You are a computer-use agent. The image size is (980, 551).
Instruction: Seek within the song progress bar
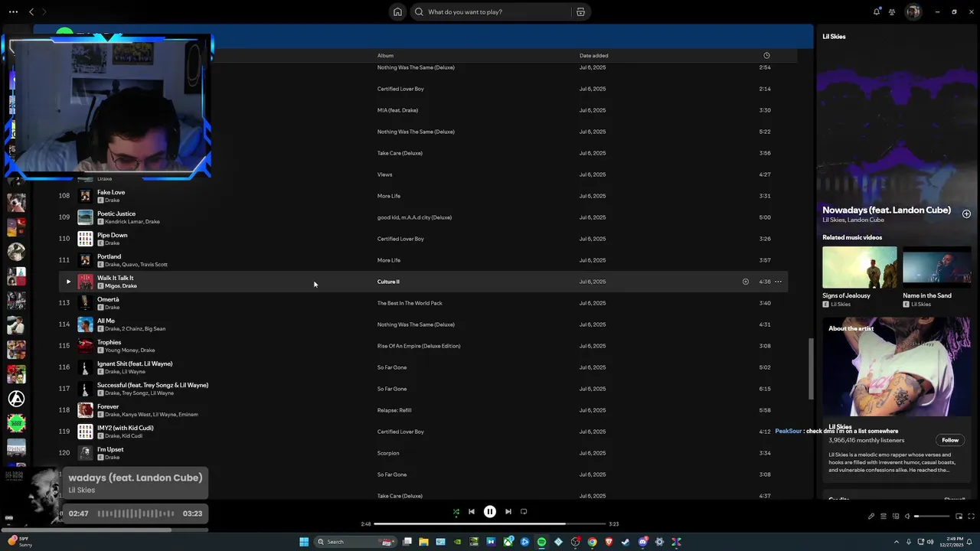490,524
